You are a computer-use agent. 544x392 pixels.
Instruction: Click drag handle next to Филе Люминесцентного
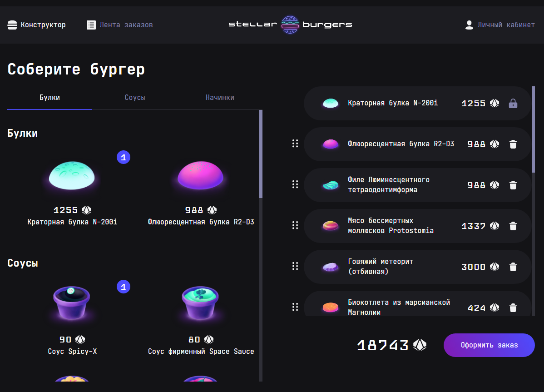[295, 185]
